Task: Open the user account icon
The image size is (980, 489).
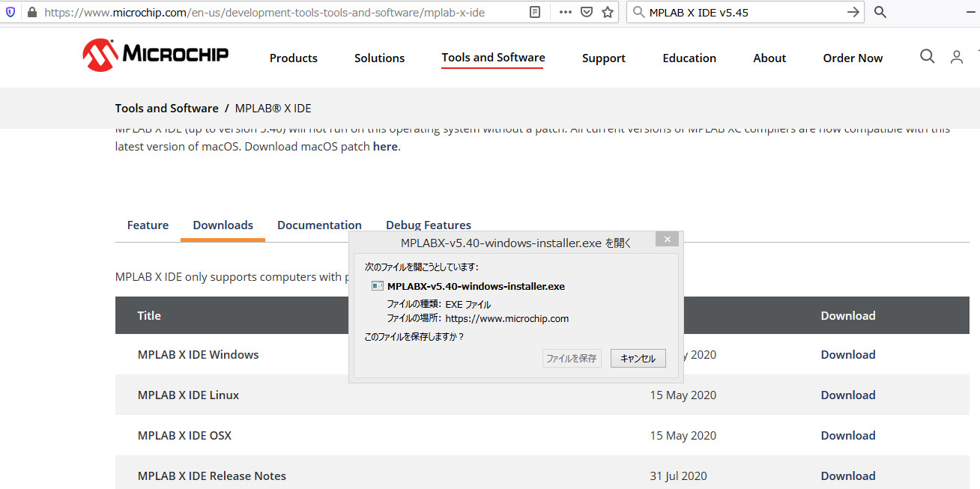Action: coord(957,57)
